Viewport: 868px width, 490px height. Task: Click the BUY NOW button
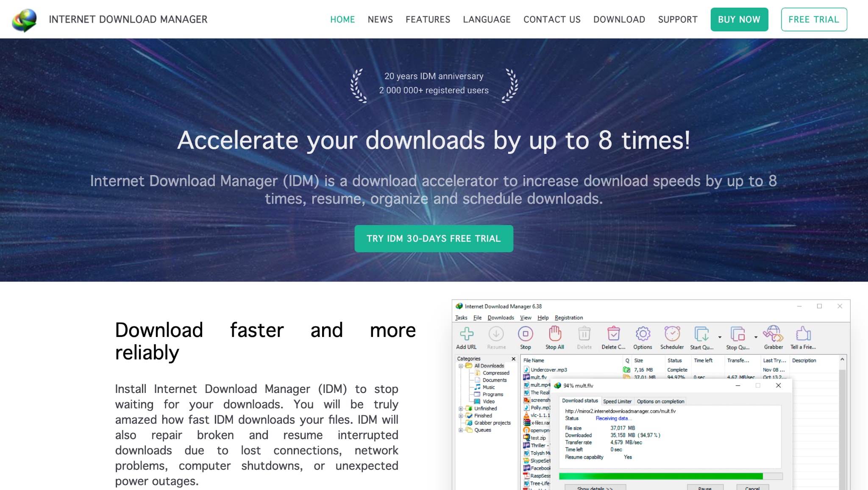739,19
